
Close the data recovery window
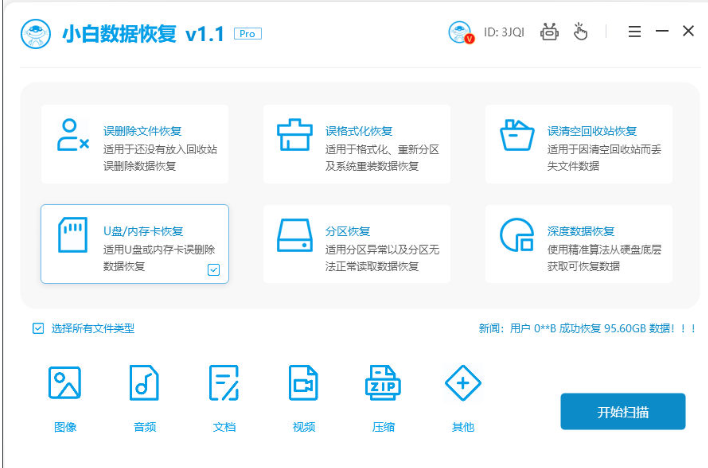(x=688, y=31)
